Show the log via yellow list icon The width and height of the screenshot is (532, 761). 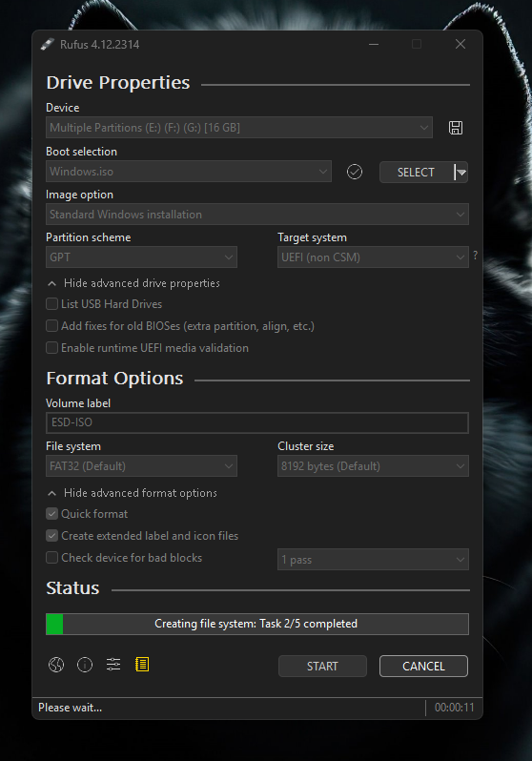[x=142, y=665]
